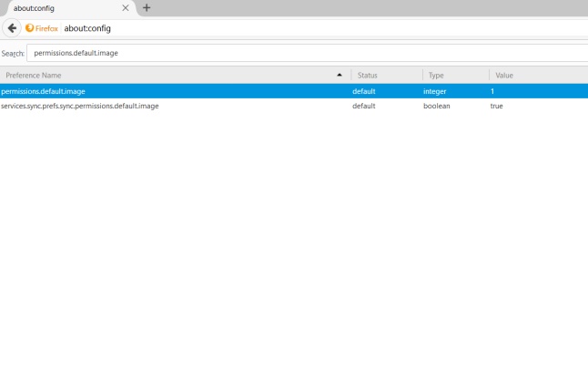Click the back arrow button

click(12, 28)
